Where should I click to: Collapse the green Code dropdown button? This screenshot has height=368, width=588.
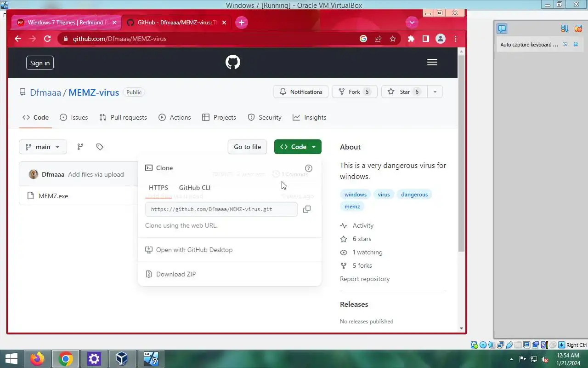298,147
